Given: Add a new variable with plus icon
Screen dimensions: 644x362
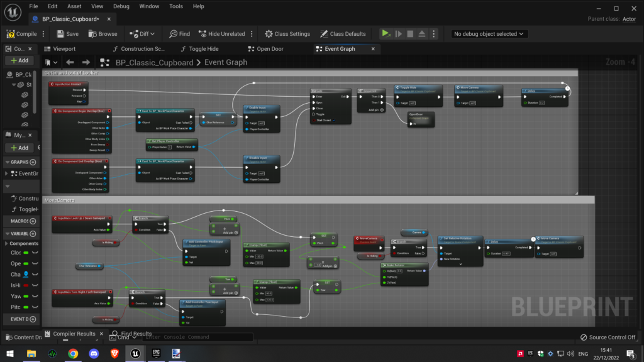Looking at the screenshot, I should [x=33, y=234].
